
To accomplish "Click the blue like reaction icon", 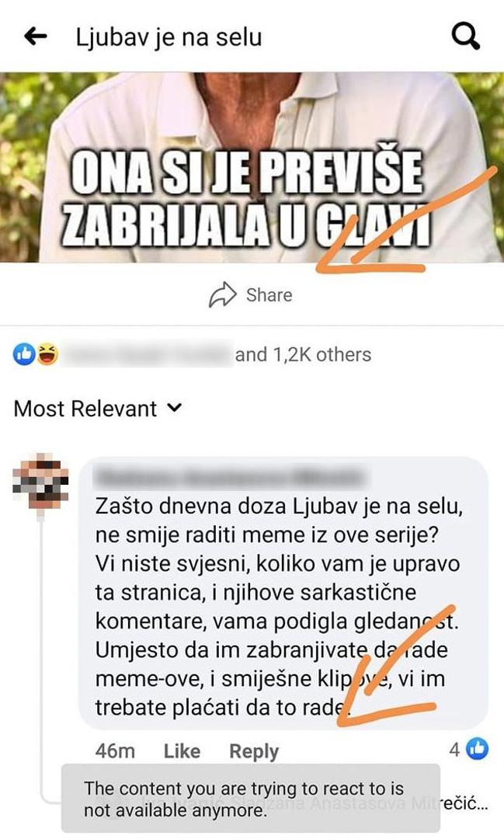I will tap(24, 354).
